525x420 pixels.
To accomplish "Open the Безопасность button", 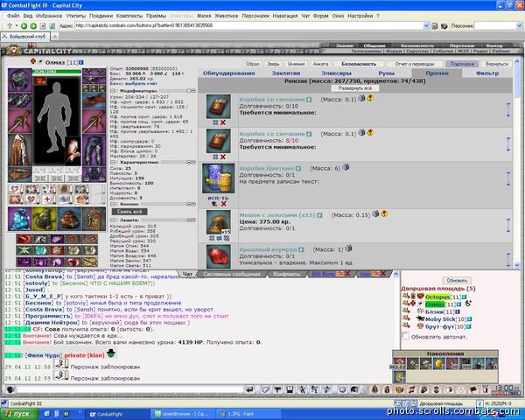I will 359,64.
